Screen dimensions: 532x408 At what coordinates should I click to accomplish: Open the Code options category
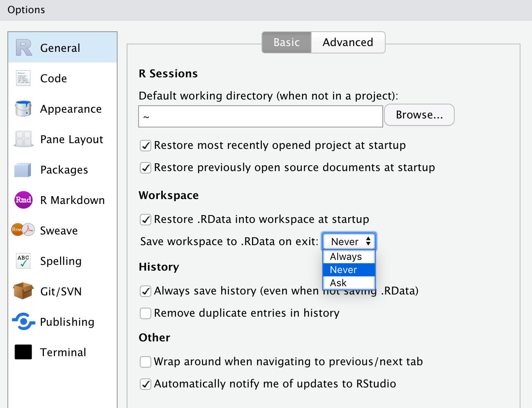pyautogui.click(x=62, y=78)
